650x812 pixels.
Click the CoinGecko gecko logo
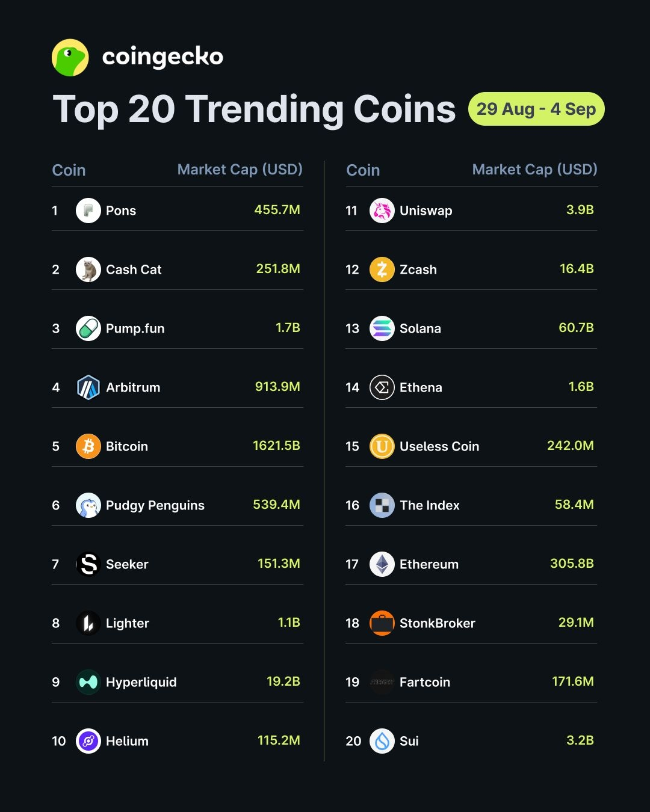tap(70, 58)
